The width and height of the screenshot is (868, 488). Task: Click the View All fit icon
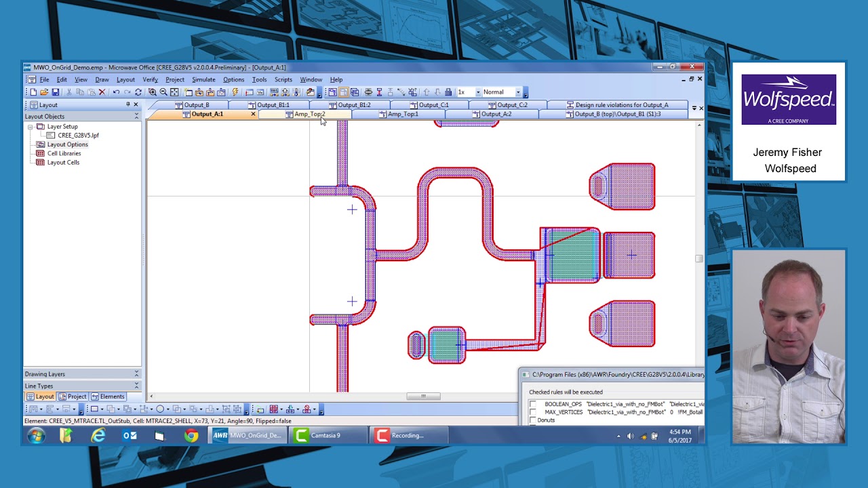tap(174, 92)
